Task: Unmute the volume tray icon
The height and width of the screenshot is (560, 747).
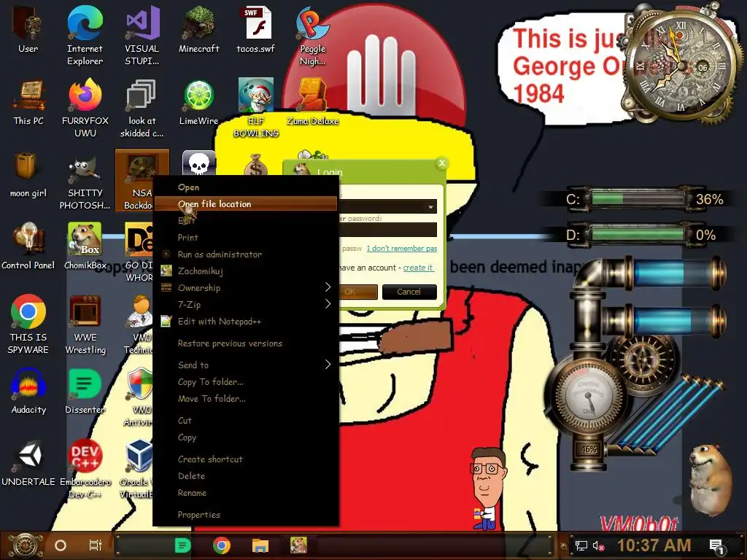Action: coord(598,545)
